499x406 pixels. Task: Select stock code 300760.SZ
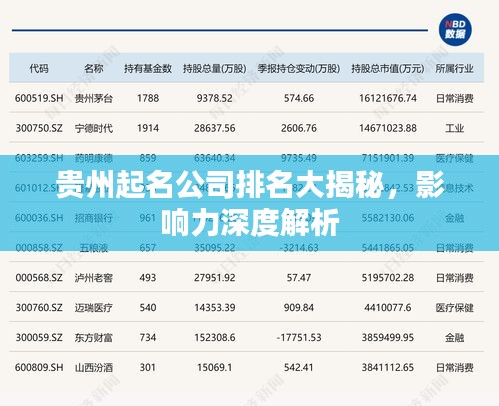click(39, 307)
